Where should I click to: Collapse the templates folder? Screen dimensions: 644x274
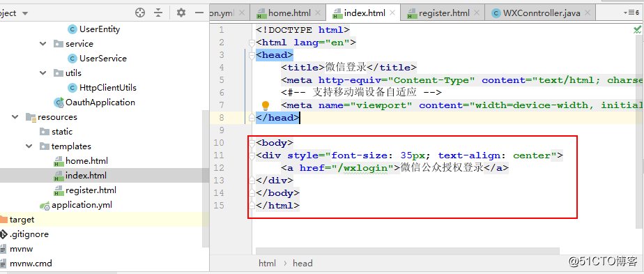pyautogui.click(x=29, y=146)
